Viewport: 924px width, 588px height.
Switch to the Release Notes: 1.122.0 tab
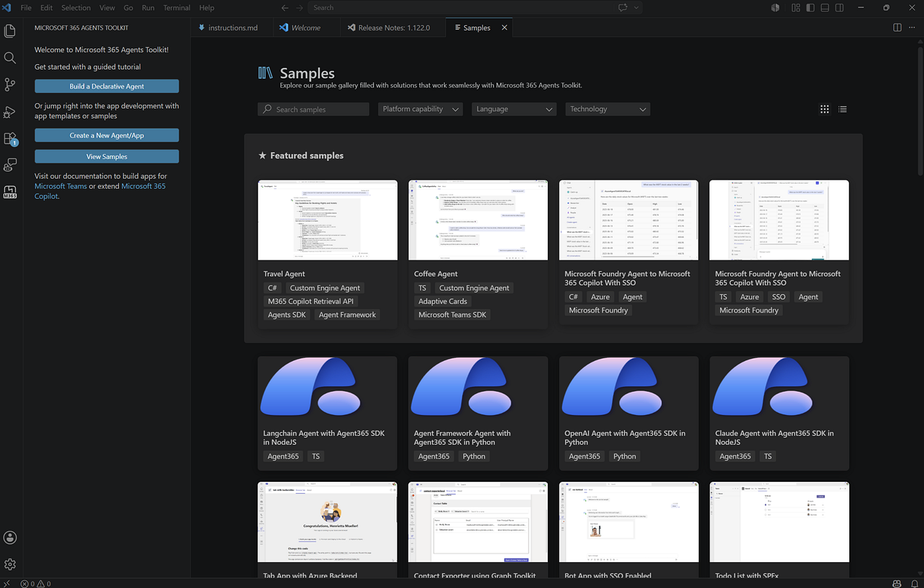pyautogui.click(x=393, y=28)
